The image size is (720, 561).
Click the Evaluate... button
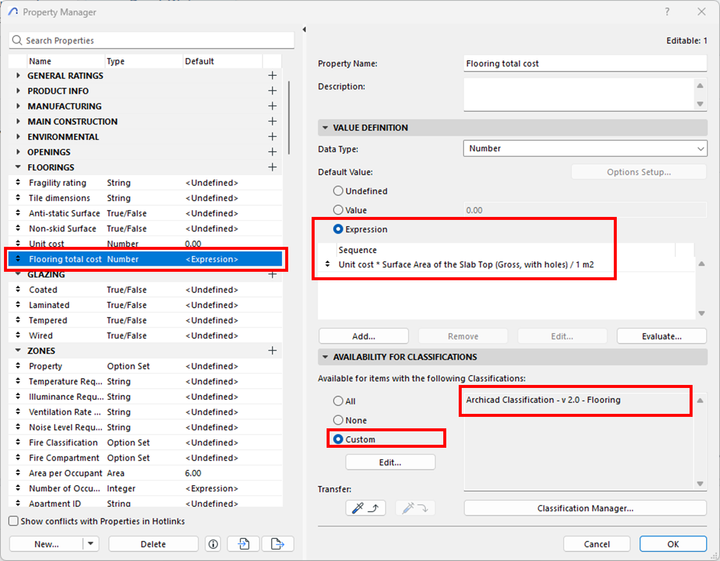(x=661, y=336)
